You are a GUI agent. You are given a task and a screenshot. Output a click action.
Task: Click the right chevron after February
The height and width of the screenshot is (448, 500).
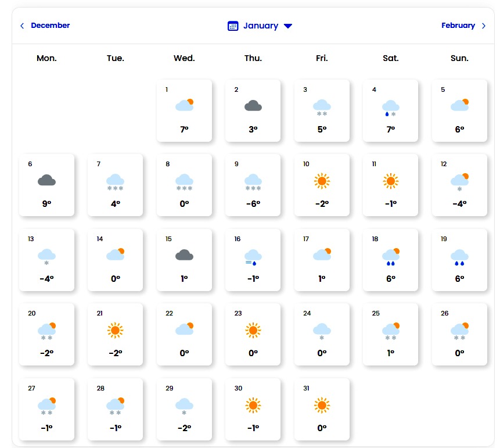(x=484, y=26)
